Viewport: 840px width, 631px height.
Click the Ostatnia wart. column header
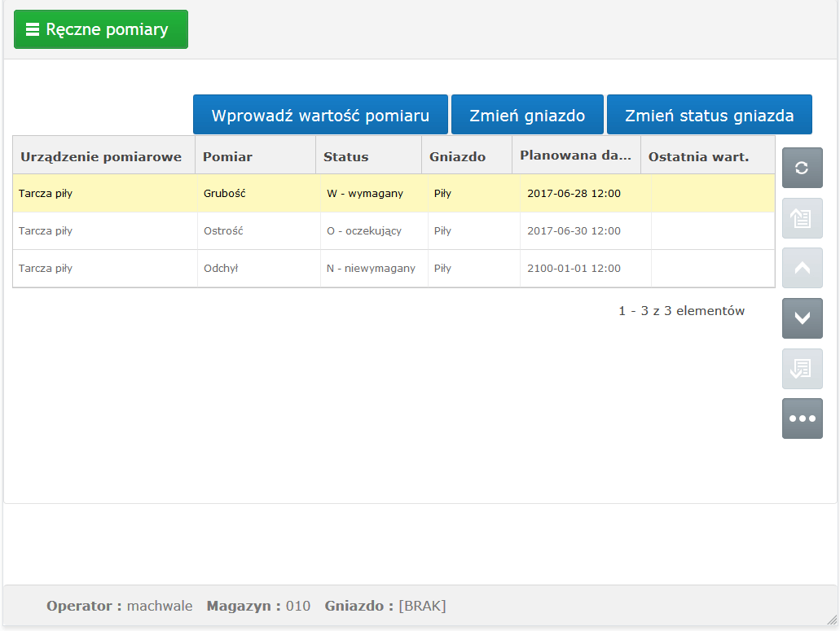pyautogui.click(x=698, y=156)
